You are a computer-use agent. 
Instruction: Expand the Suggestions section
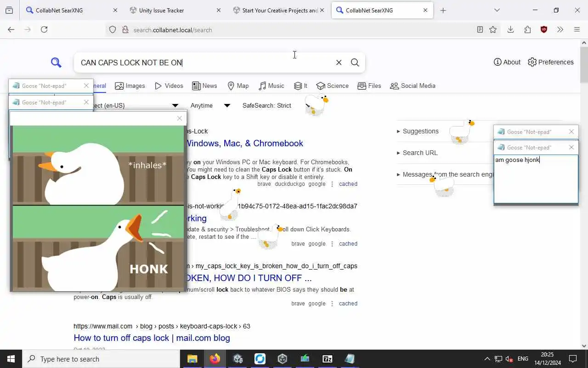click(418, 131)
